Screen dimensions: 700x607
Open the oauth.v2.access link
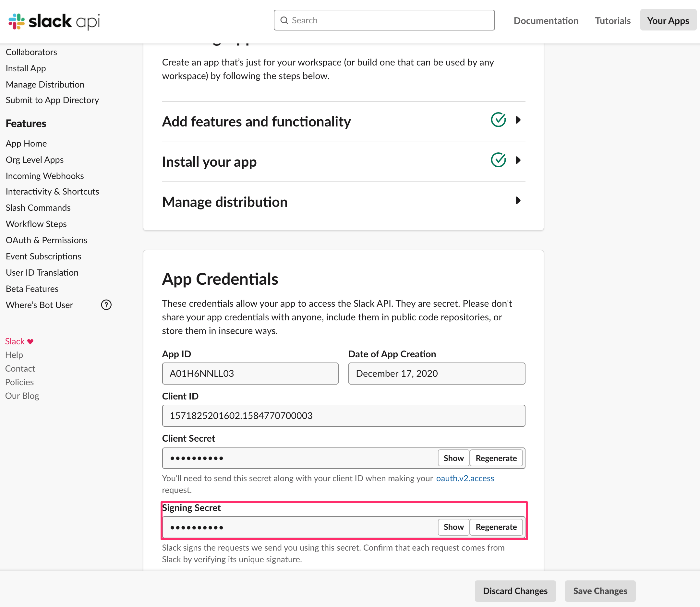(465, 478)
